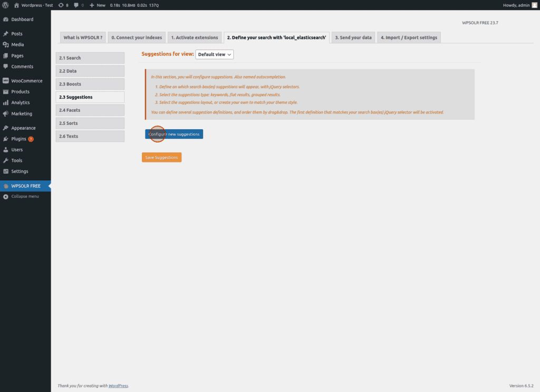Open the 4. Import / Export settings tab
The height and width of the screenshot is (392, 540).
click(x=409, y=37)
